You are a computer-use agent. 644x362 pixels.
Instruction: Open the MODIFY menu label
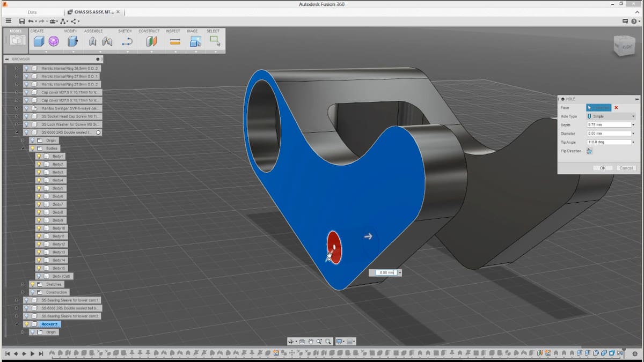[x=71, y=31]
